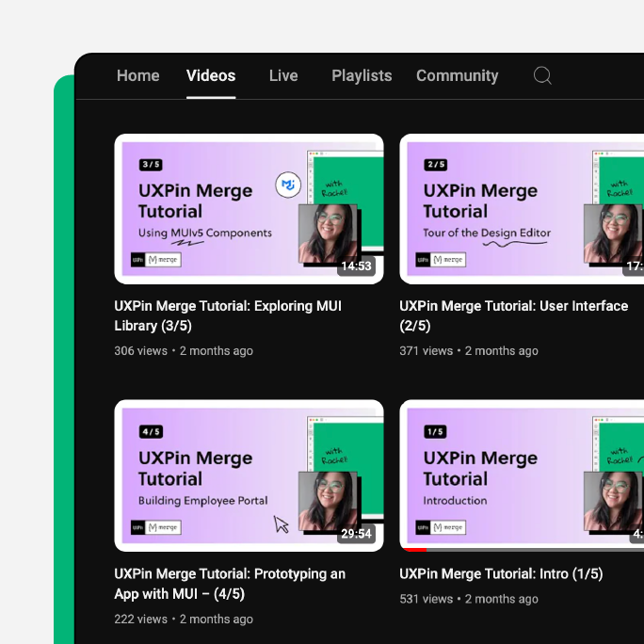The height and width of the screenshot is (644, 644).
Task: Click the red watch-progress bar under Intro video
Action: click(415, 550)
